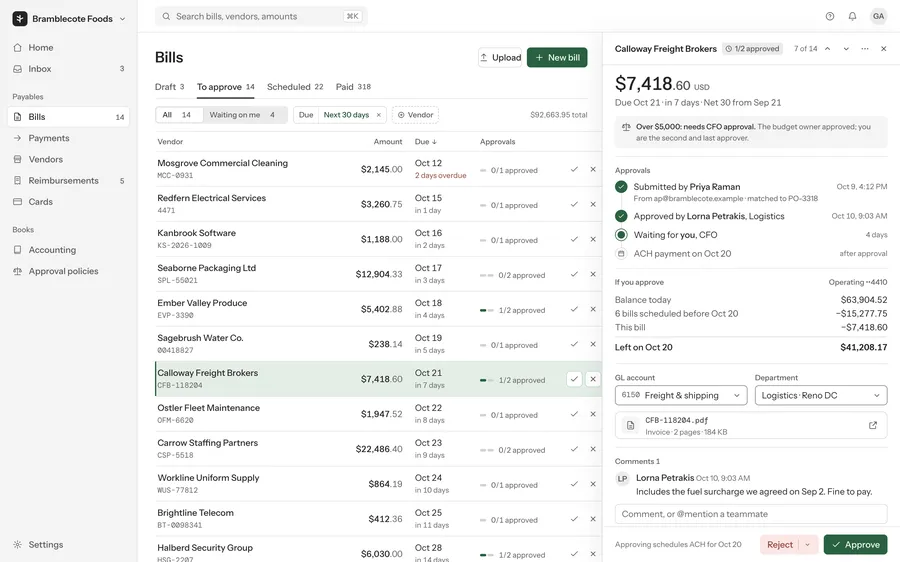Click the $12,904.33 Seaborne amount

pos(379,274)
